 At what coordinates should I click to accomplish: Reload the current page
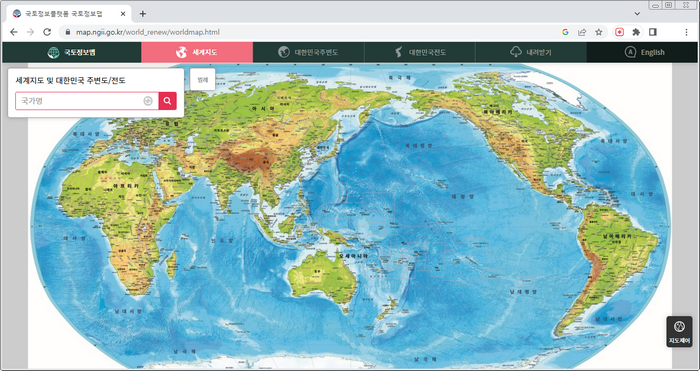click(x=47, y=32)
